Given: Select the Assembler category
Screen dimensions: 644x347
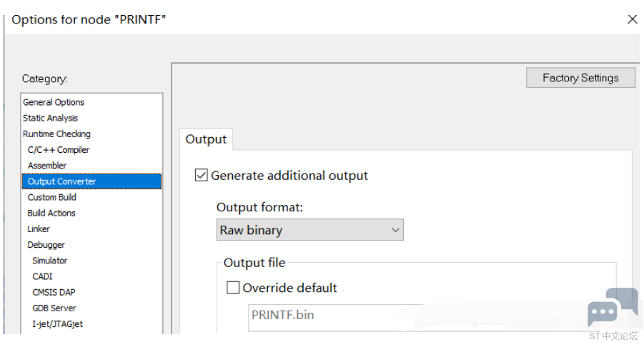Looking at the screenshot, I should pos(47,166).
